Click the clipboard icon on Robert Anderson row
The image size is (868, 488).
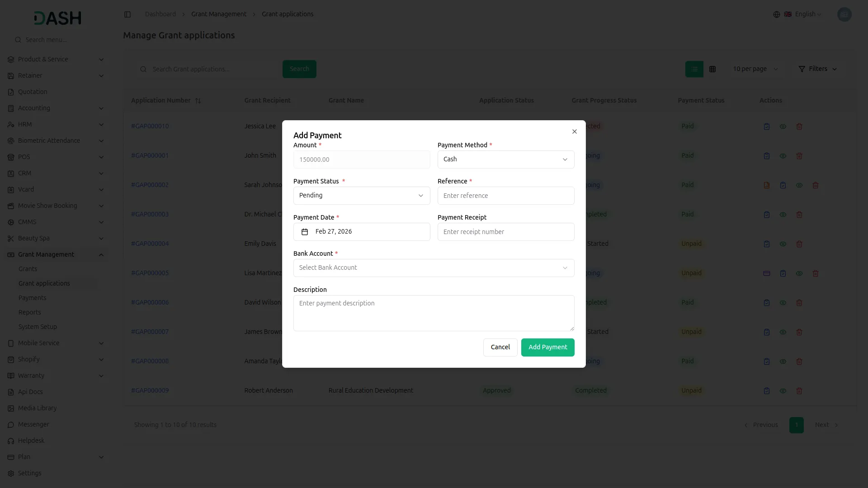point(766,391)
